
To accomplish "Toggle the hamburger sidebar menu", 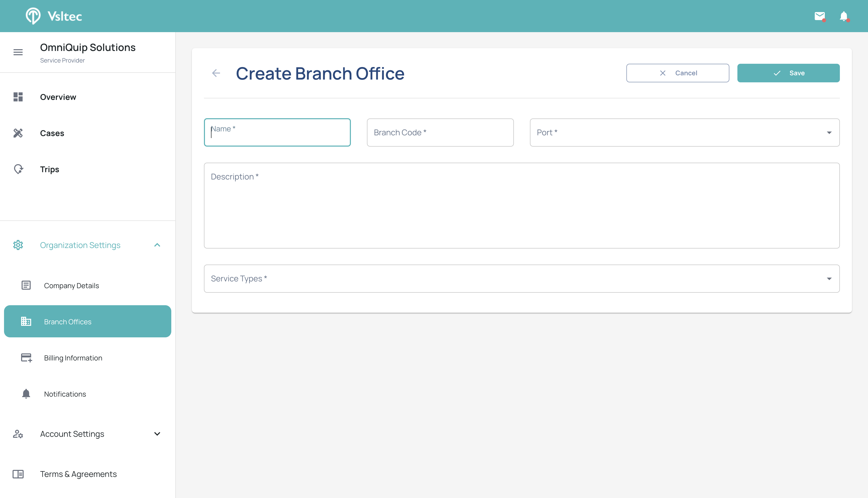I will 18,52.
